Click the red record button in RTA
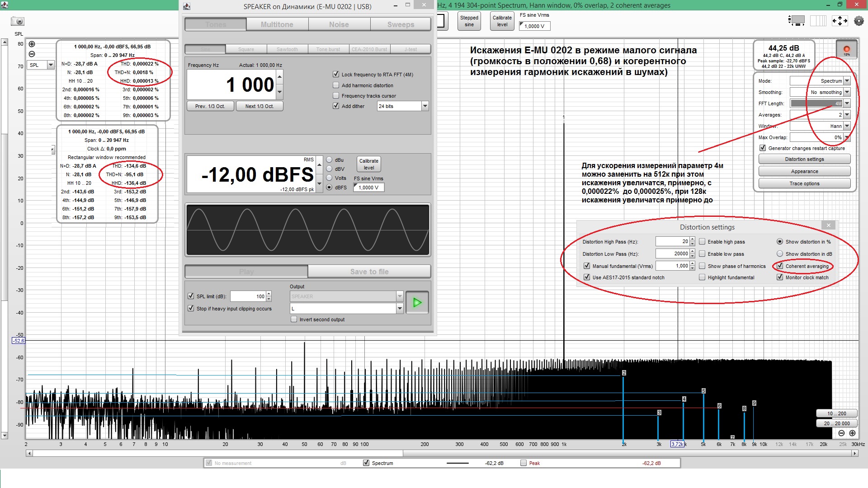 pos(846,49)
